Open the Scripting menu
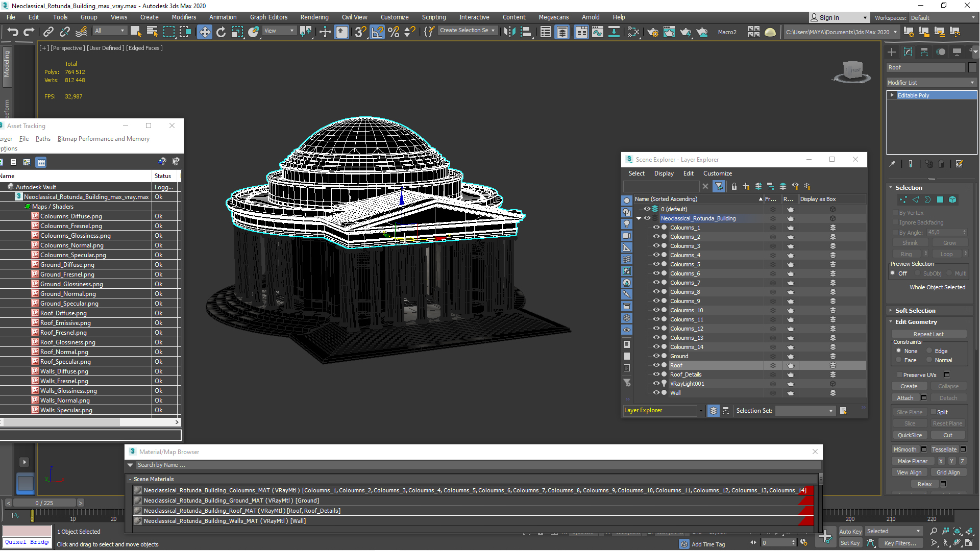Viewport: 980px width, 551px height. (434, 17)
